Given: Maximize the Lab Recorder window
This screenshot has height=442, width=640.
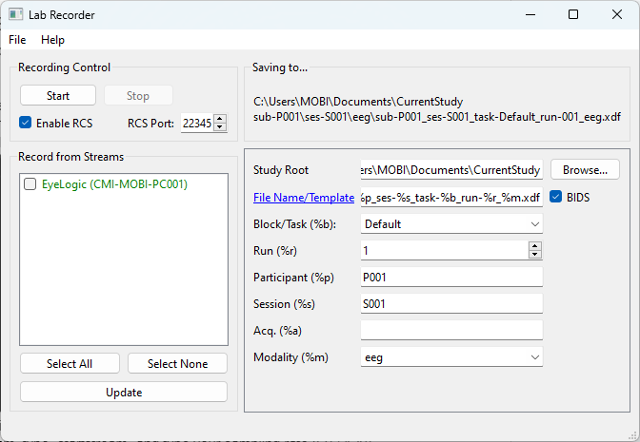Looking at the screenshot, I should [573, 14].
